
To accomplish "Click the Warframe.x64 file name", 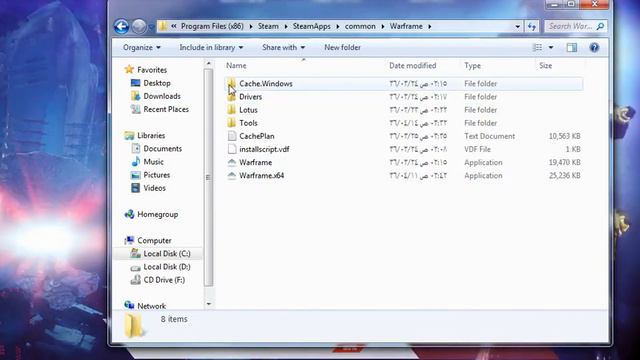I will coord(262,176).
